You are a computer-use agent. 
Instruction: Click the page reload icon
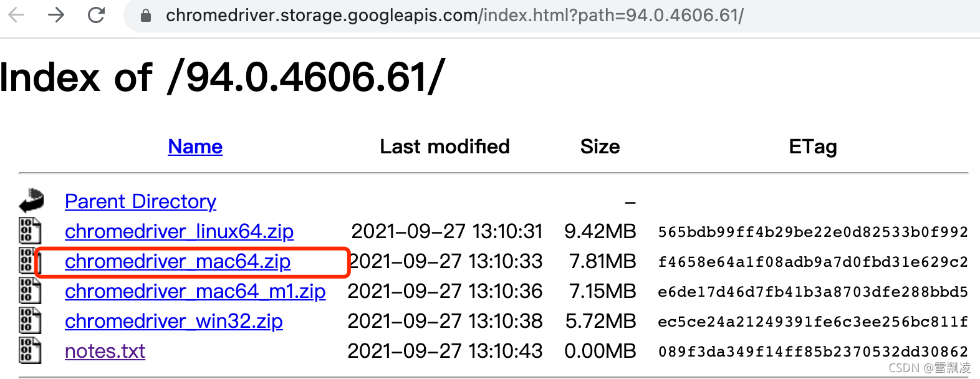(x=97, y=16)
